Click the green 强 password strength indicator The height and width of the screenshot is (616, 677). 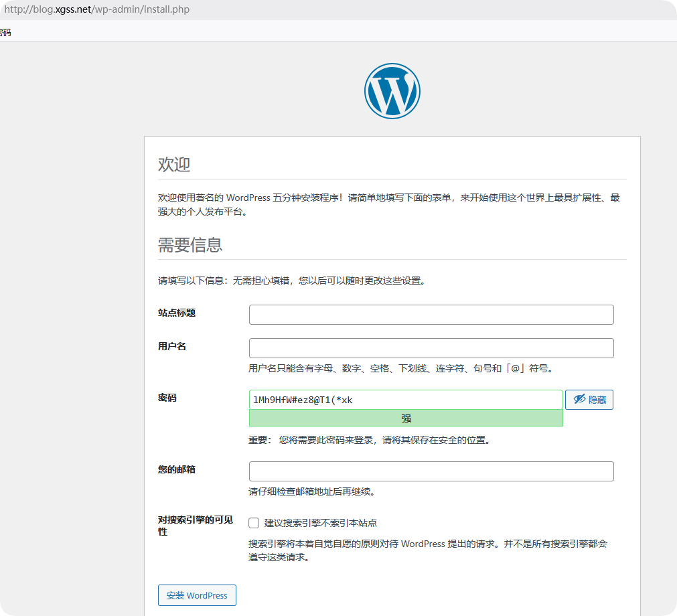pyautogui.click(x=405, y=418)
